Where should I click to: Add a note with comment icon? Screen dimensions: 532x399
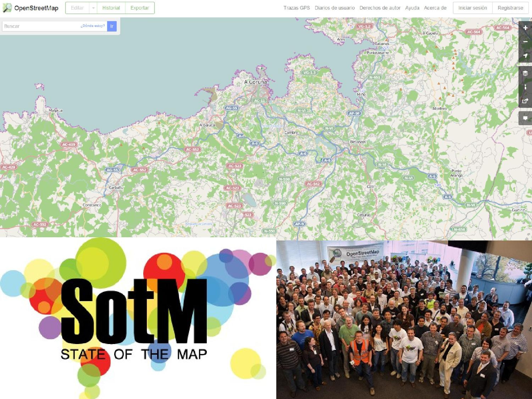pyautogui.click(x=525, y=118)
